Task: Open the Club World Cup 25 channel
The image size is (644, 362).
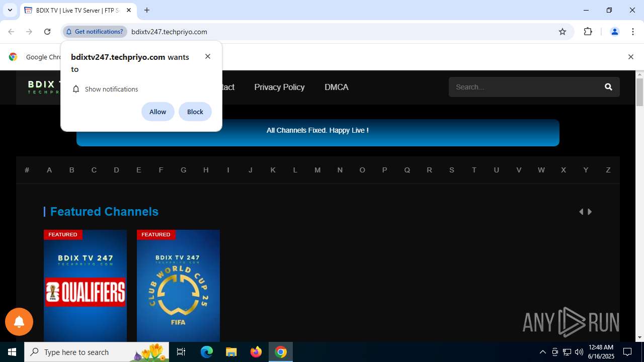Action: click(178, 286)
